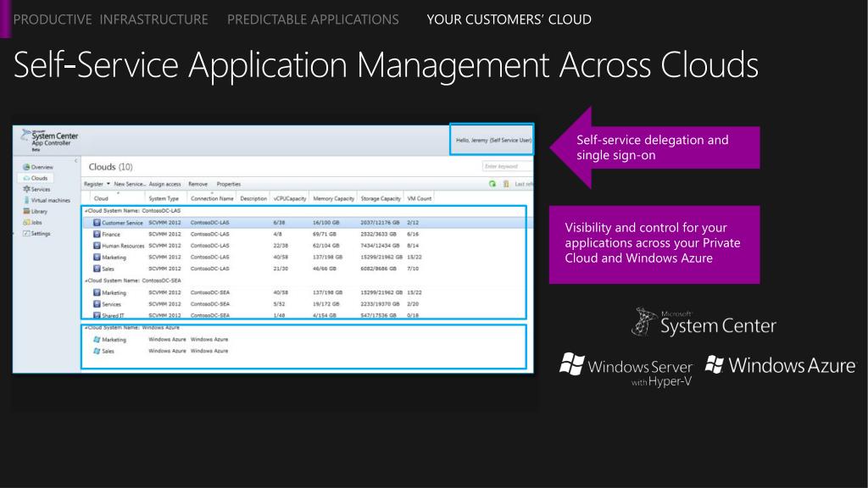Image resolution: width=868 pixels, height=488 pixels.
Task: Click the Enter keyword search field
Action: click(507, 167)
